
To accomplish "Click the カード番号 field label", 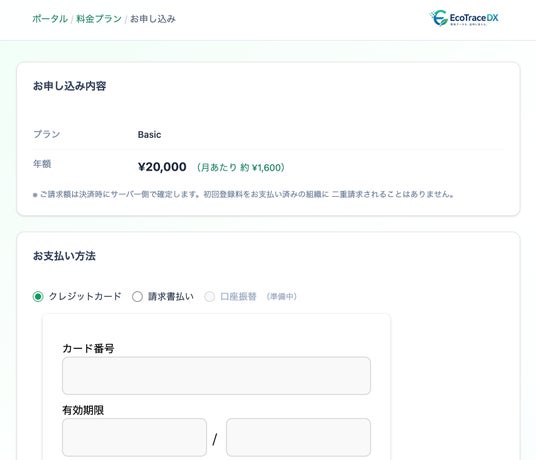I will tap(88, 348).
